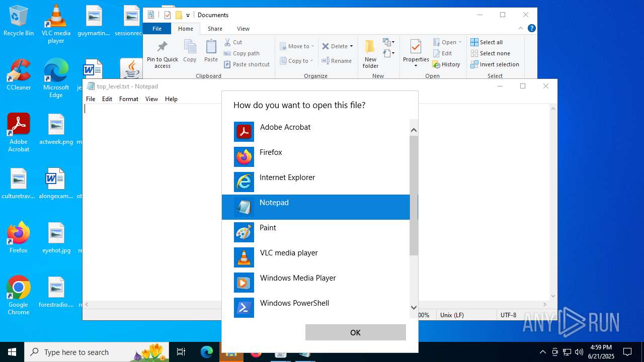Collapse the ribbon with the chevron

(521, 29)
